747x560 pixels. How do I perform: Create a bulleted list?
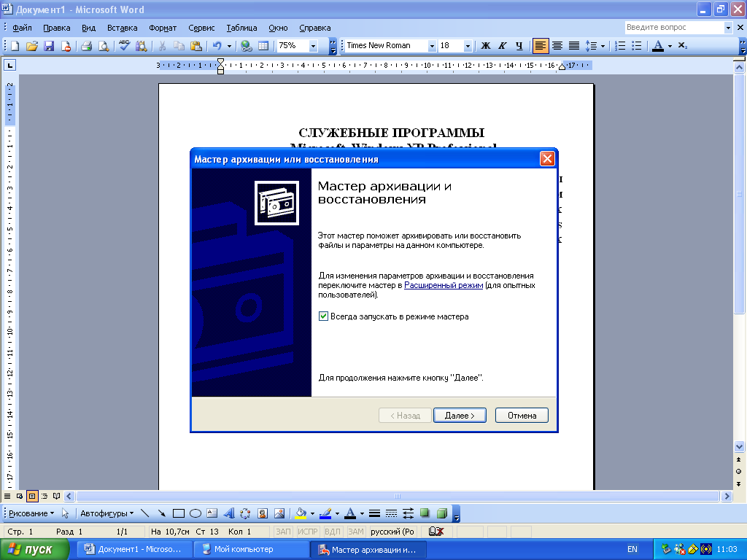click(636, 46)
